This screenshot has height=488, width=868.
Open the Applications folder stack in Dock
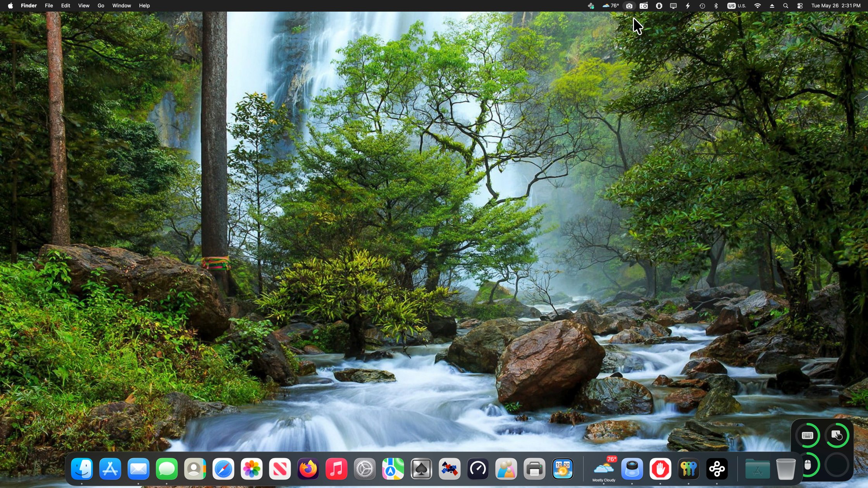click(x=758, y=469)
